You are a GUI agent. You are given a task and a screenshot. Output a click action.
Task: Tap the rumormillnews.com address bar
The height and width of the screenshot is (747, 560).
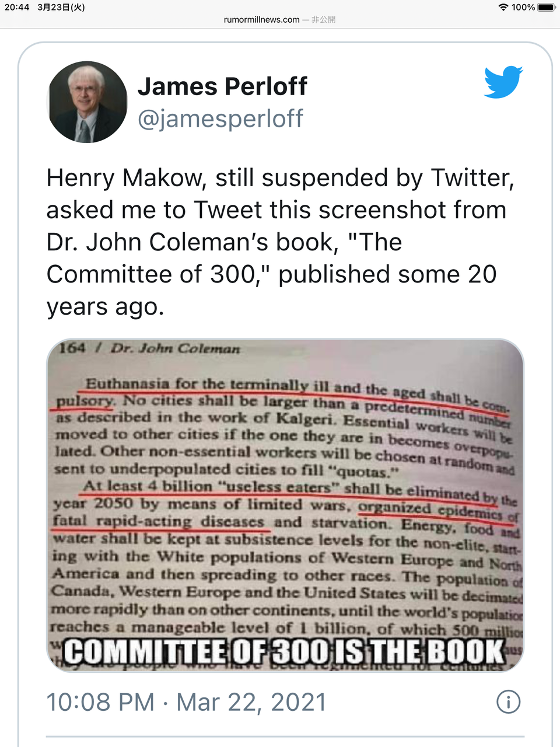[280, 19]
